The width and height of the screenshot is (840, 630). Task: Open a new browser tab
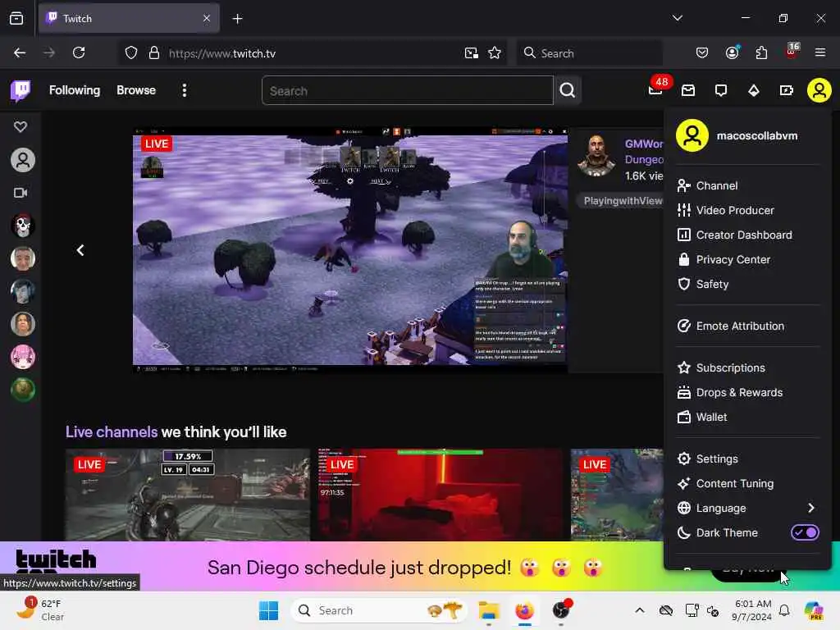pyautogui.click(x=237, y=19)
